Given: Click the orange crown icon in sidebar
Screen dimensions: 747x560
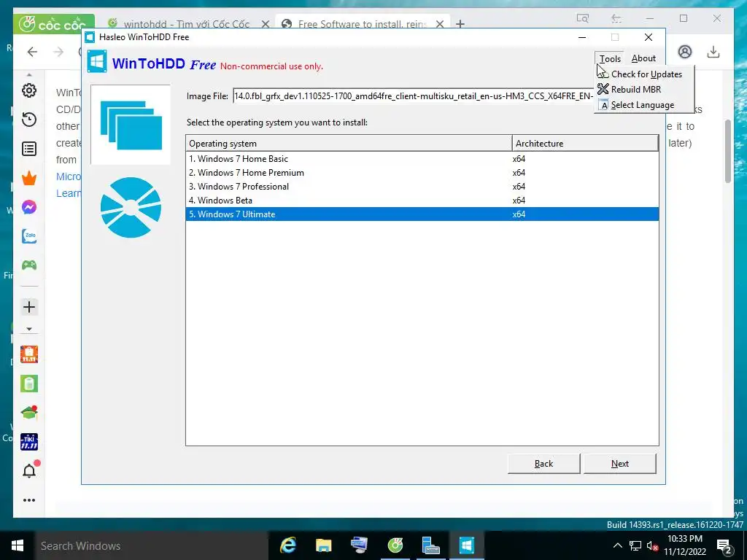Looking at the screenshot, I should coord(29,178).
